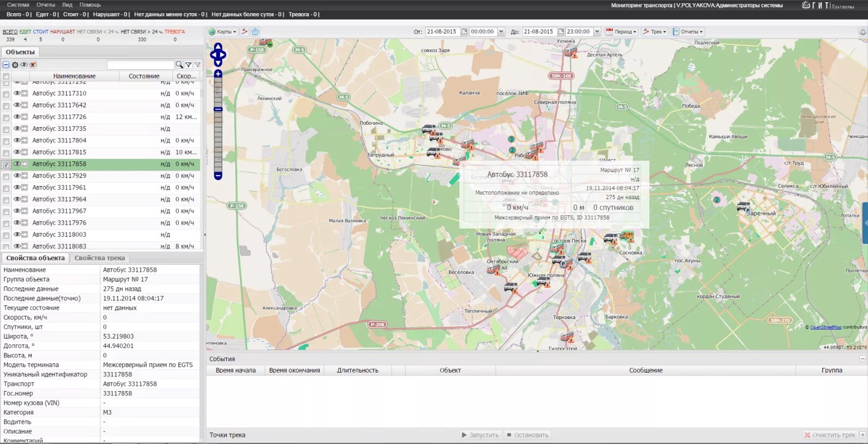Toggle the select-all checkbox in objects header
The image size is (868, 444).
6,76
